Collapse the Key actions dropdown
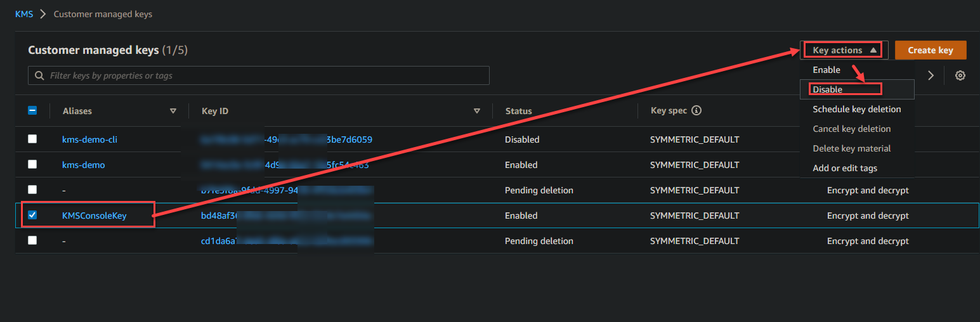The image size is (980, 322). point(844,50)
